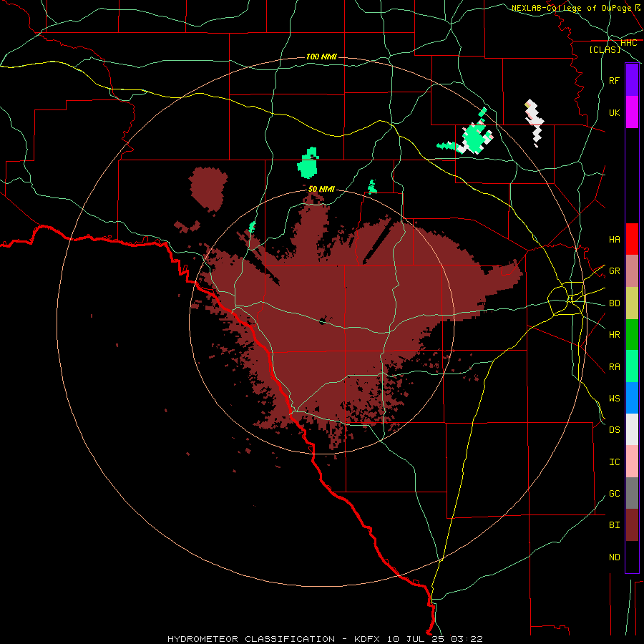
Task: Click the green rain cell north of 50 NMI label
Action: tap(308, 163)
